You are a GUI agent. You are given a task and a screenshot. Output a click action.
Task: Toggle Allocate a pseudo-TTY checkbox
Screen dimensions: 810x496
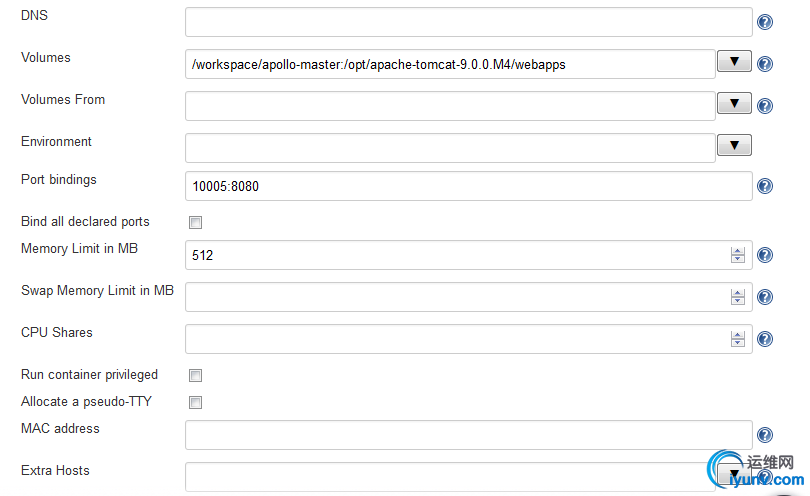click(x=195, y=402)
